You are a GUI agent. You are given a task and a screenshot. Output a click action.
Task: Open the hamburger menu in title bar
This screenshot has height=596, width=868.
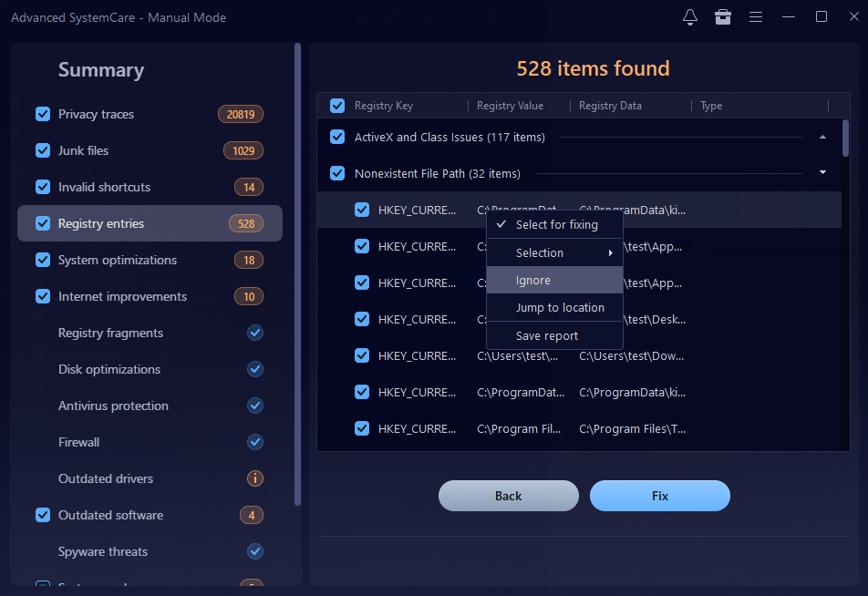click(756, 17)
